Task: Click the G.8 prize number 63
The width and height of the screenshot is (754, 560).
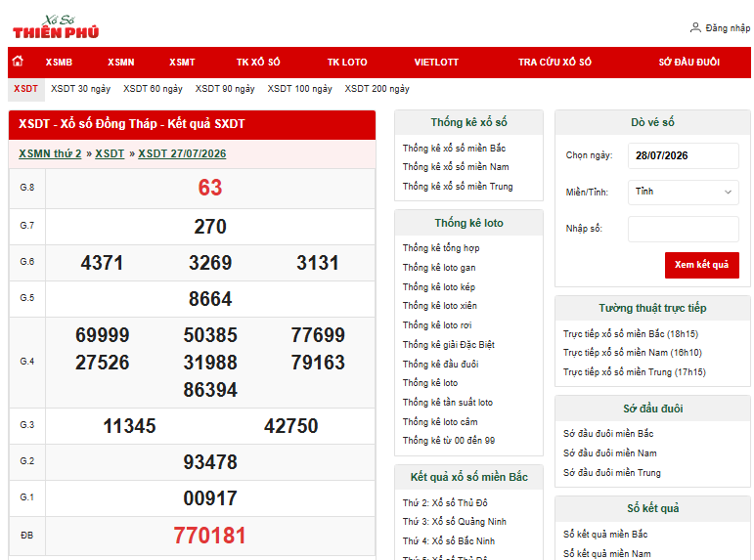Action: tap(210, 188)
